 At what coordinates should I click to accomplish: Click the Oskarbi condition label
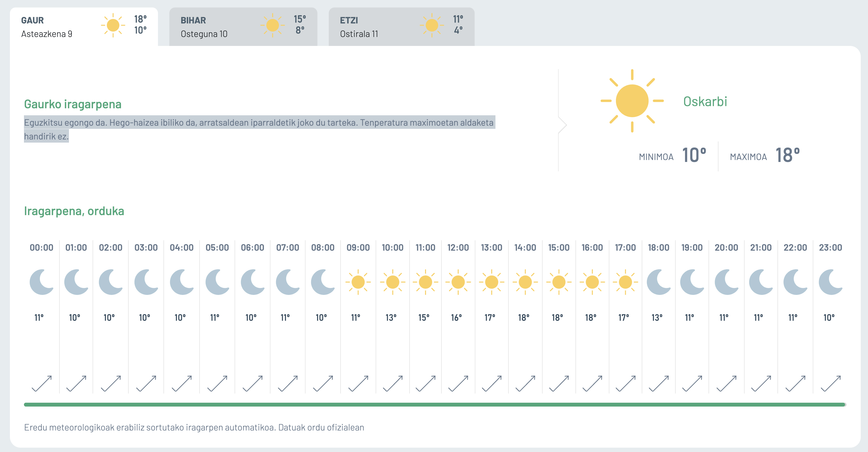pyautogui.click(x=705, y=101)
